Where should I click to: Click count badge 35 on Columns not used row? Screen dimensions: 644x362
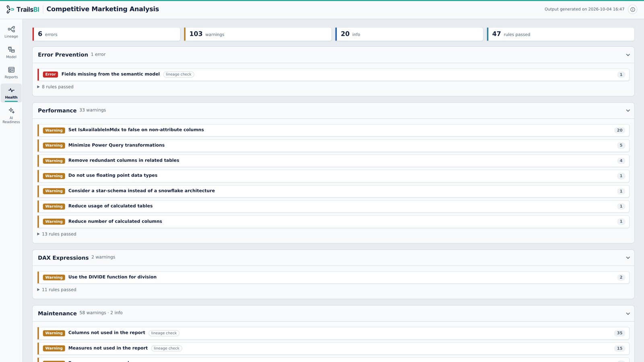620,333
